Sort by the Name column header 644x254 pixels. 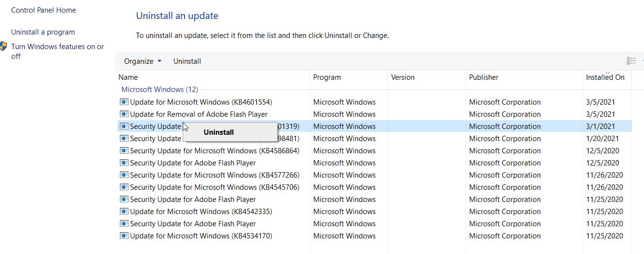tap(128, 77)
